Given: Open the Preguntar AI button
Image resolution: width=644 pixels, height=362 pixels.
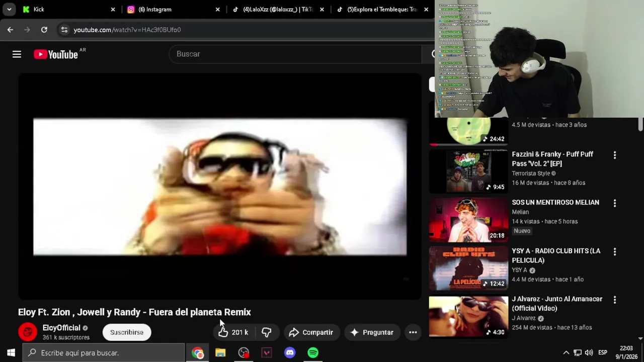Looking at the screenshot, I should click(372, 332).
